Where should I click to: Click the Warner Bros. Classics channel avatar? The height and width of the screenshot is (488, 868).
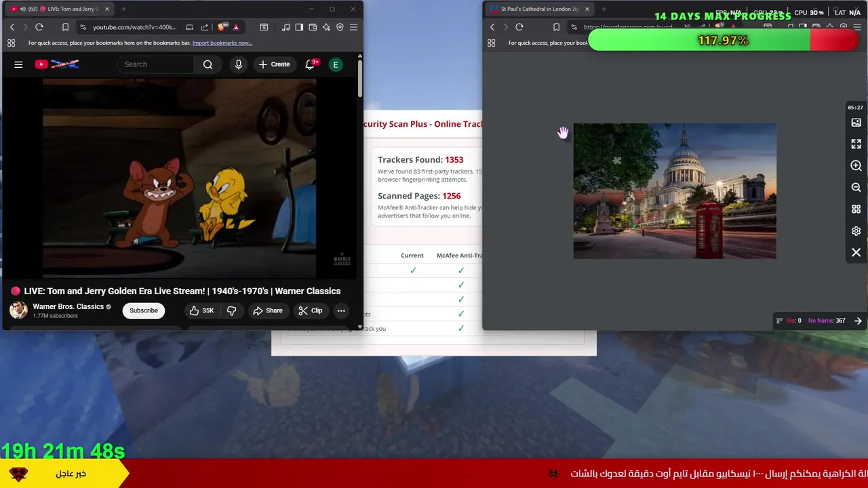coord(18,310)
